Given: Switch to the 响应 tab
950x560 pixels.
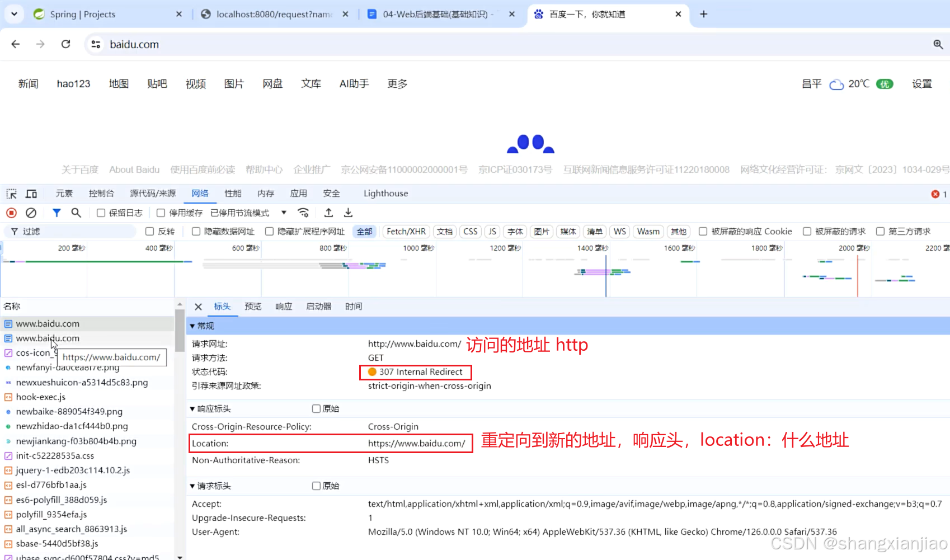Looking at the screenshot, I should [284, 307].
